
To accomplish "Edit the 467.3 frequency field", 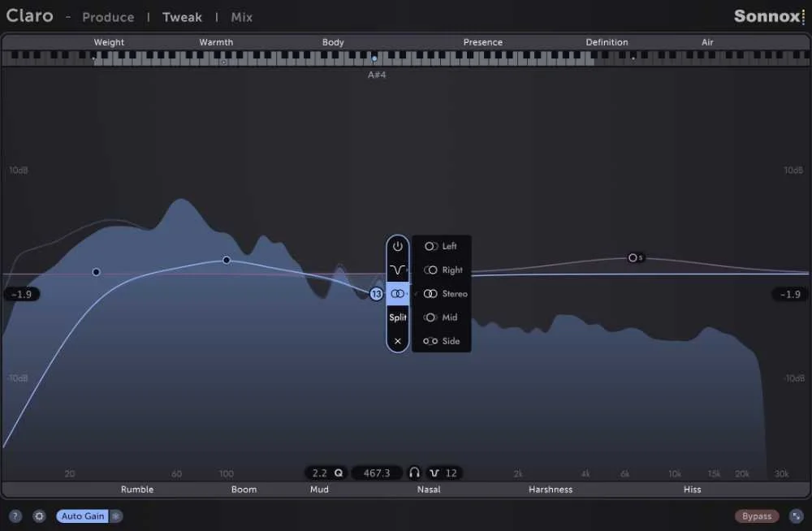I will (377, 473).
